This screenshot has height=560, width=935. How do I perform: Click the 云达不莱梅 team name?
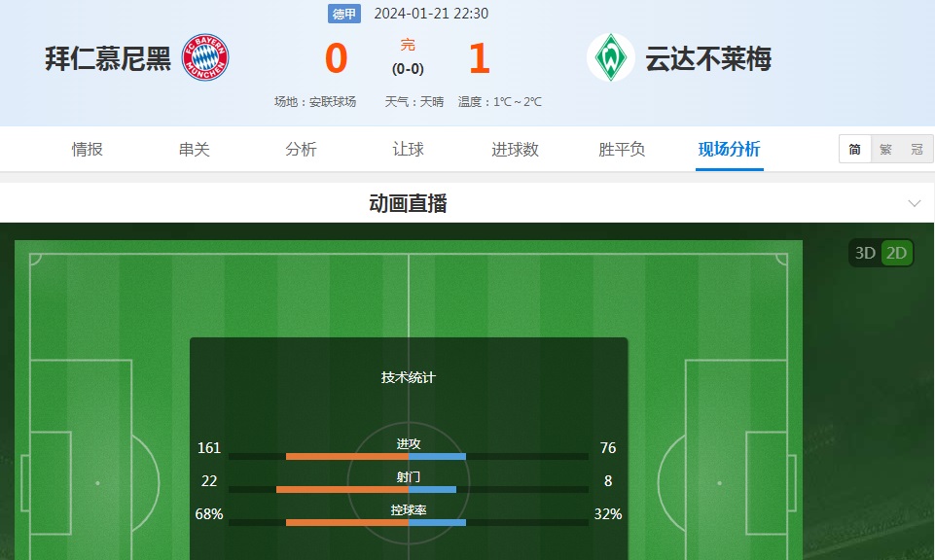(x=708, y=59)
